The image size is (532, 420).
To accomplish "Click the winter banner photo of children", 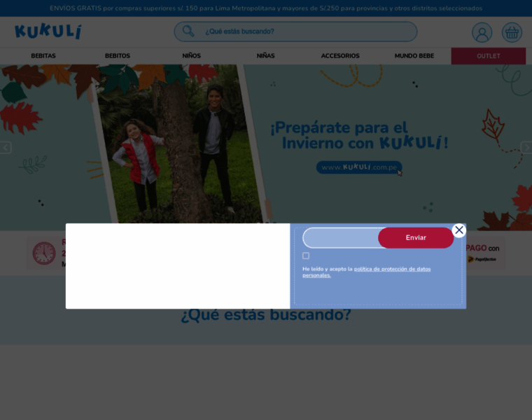I will (180, 144).
